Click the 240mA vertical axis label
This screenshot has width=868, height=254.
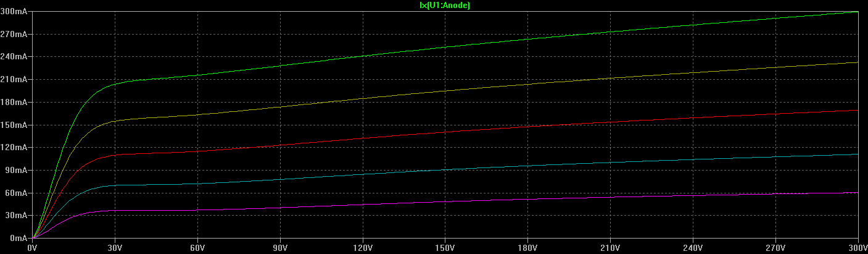(x=14, y=56)
